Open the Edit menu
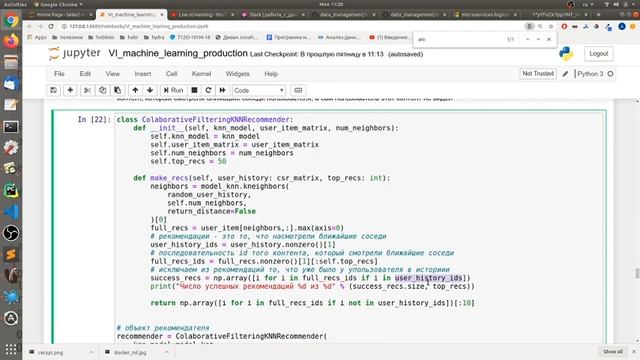 tap(85, 74)
